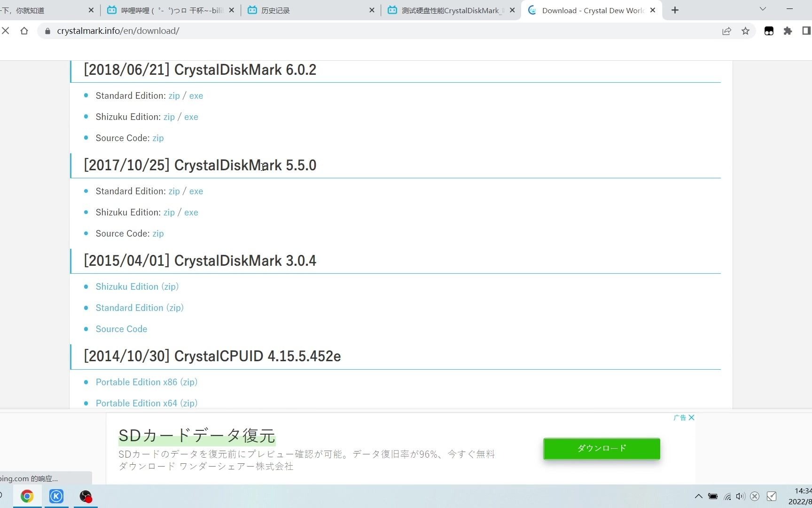Screen dimensions: 812x508
Task: Download CrystalDiskMark 5.5.0 Shizuku Edition zip
Action: [x=169, y=212]
